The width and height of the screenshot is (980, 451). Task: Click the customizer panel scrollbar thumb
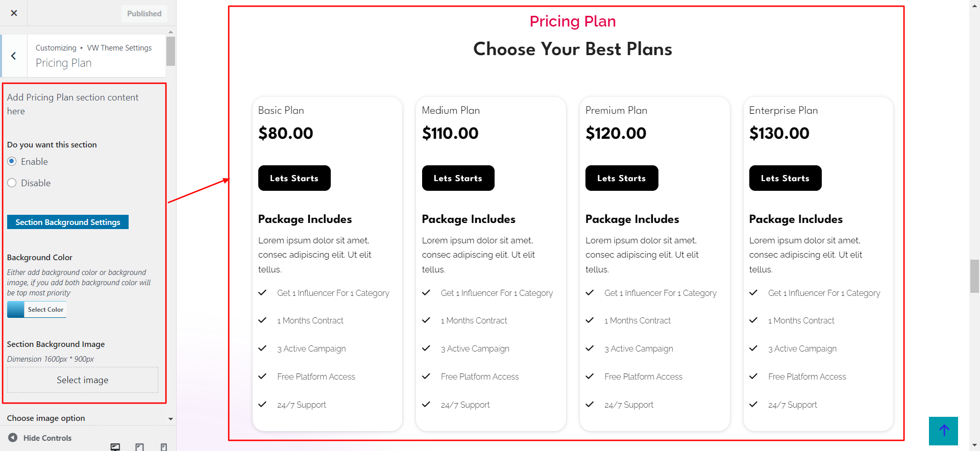(170, 51)
